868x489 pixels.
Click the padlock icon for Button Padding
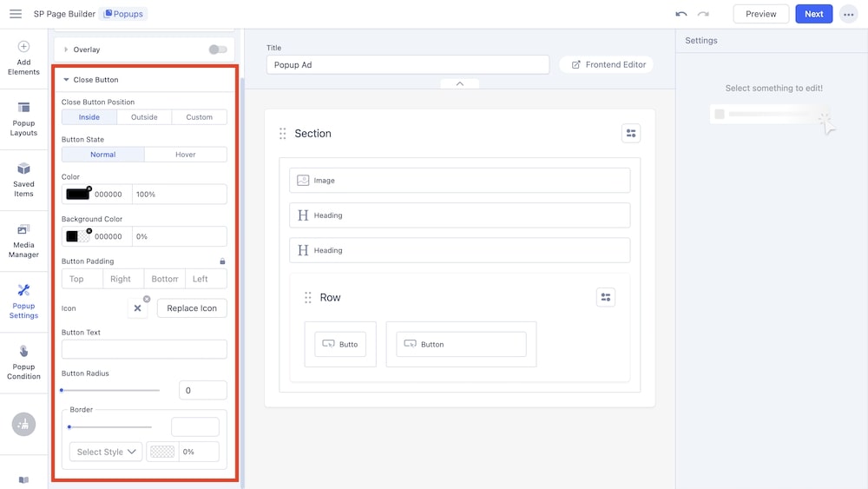coord(222,261)
